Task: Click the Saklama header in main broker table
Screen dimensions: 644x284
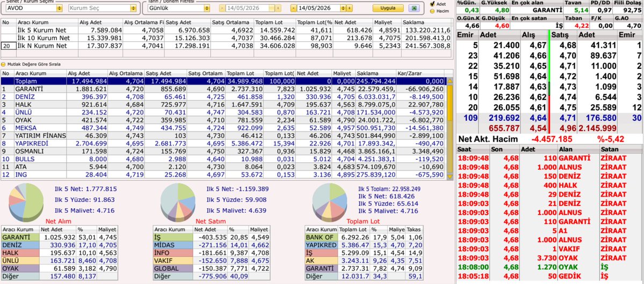Action: click(376, 74)
